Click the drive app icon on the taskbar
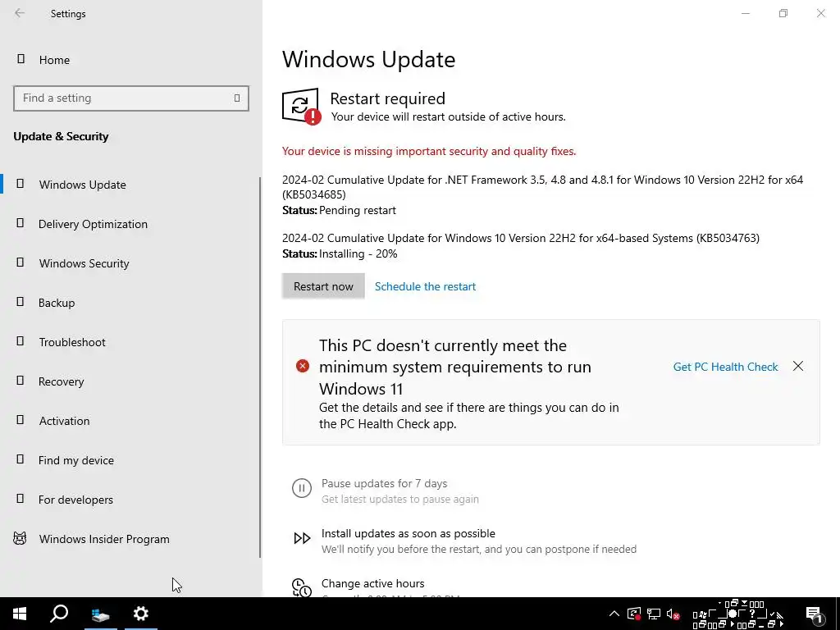 click(100, 614)
